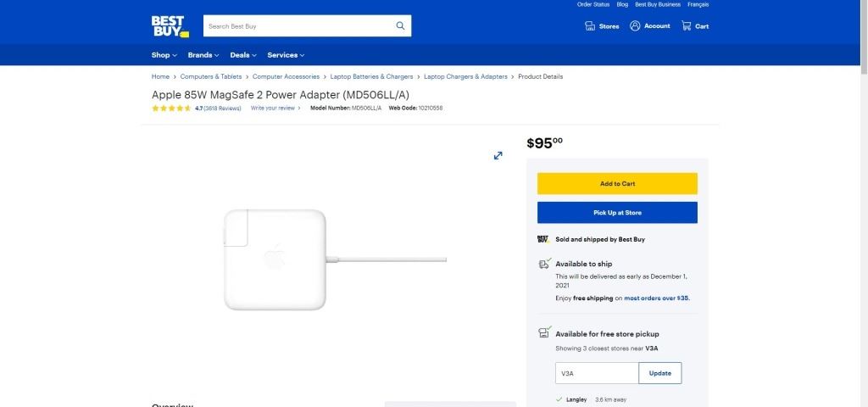The width and height of the screenshot is (868, 407).
Task: Focus the Search Best Buy field
Action: coord(297,26)
